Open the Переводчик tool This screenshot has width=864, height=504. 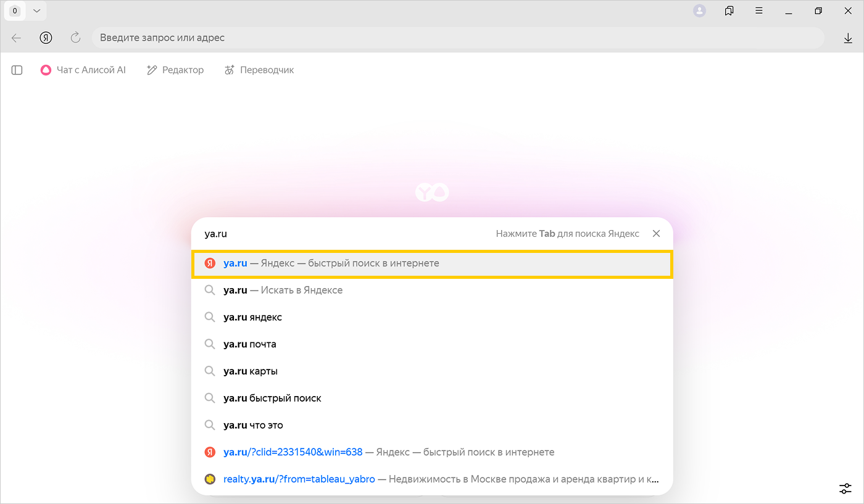(259, 70)
